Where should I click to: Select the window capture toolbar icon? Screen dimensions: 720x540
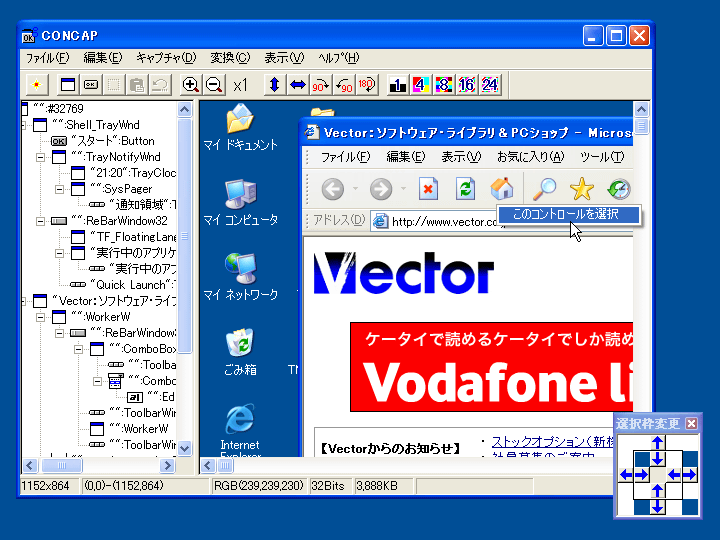coord(68,84)
